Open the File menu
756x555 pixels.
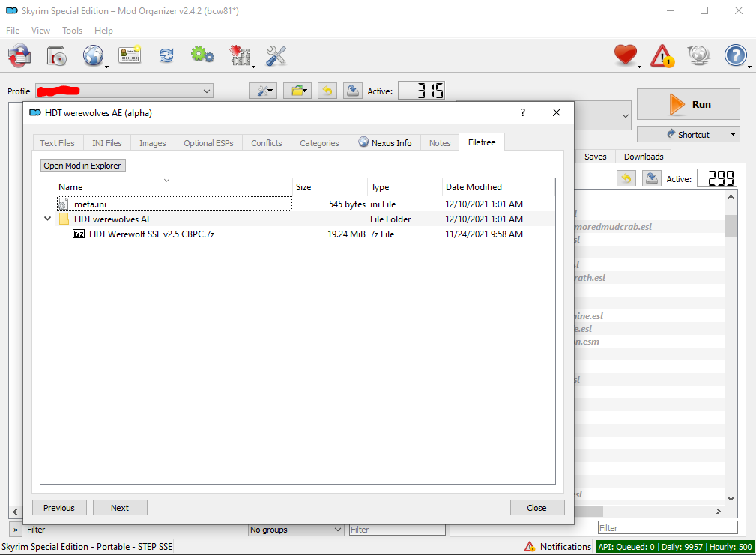(x=13, y=31)
